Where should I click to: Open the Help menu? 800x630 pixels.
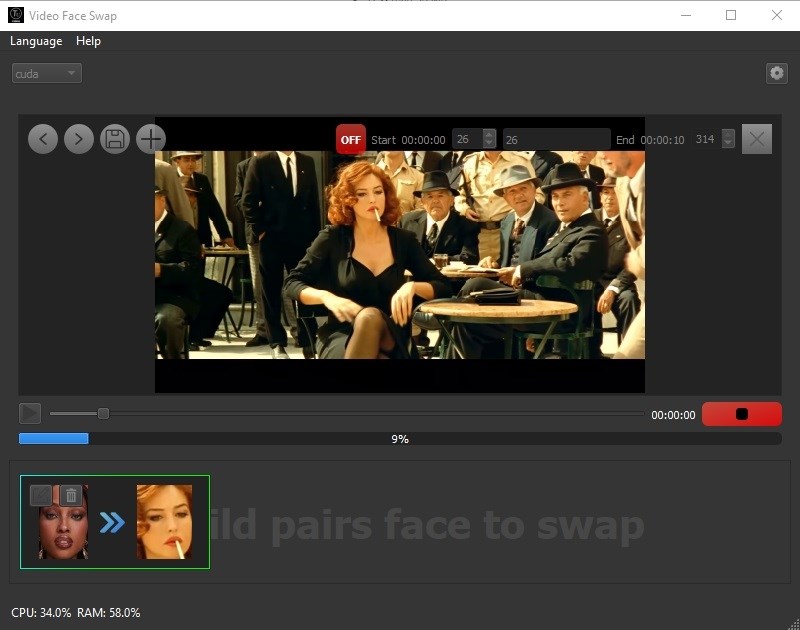tap(88, 41)
